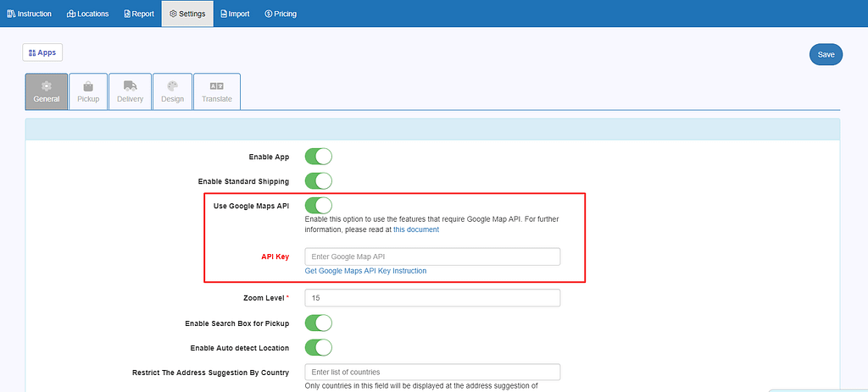
Task: Switch to the Delivery settings tab
Action: (x=130, y=91)
